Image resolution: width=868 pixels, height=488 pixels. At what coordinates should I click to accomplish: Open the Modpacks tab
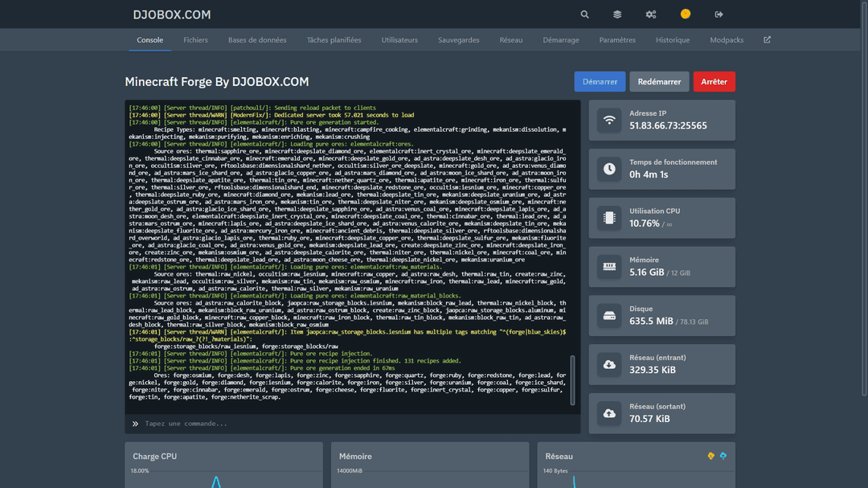(727, 40)
